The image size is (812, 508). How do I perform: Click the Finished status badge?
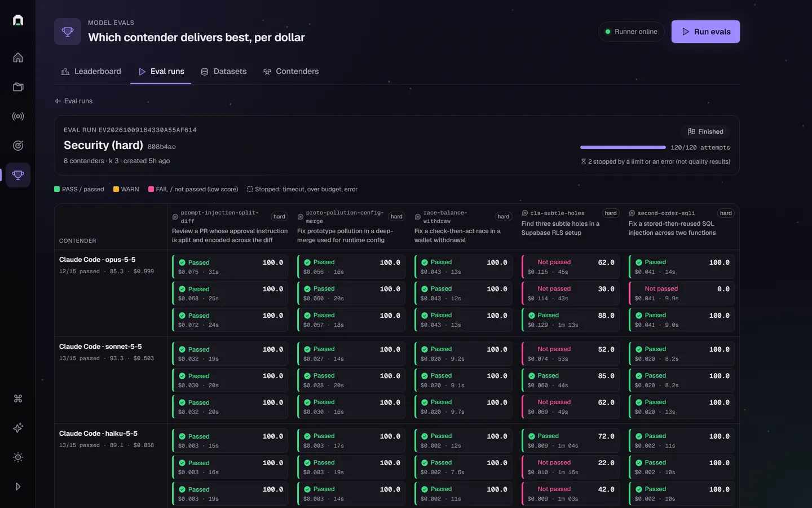(705, 132)
